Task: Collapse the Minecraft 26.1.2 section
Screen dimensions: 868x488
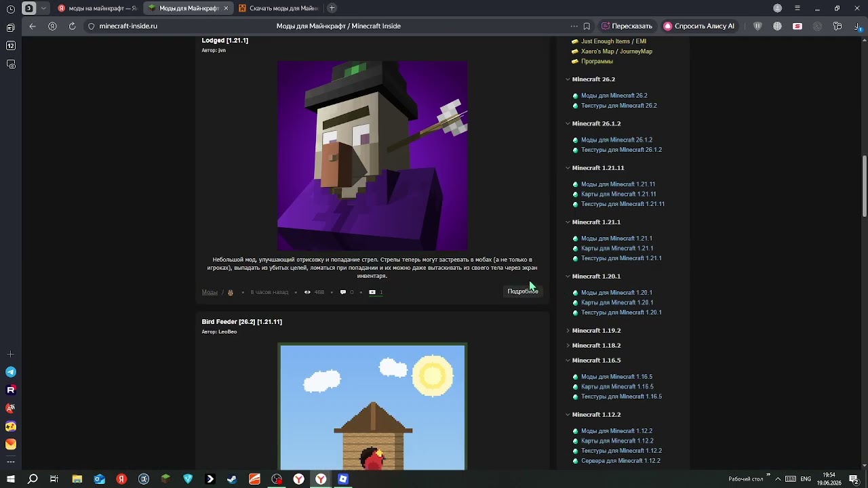Action: [568, 123]
